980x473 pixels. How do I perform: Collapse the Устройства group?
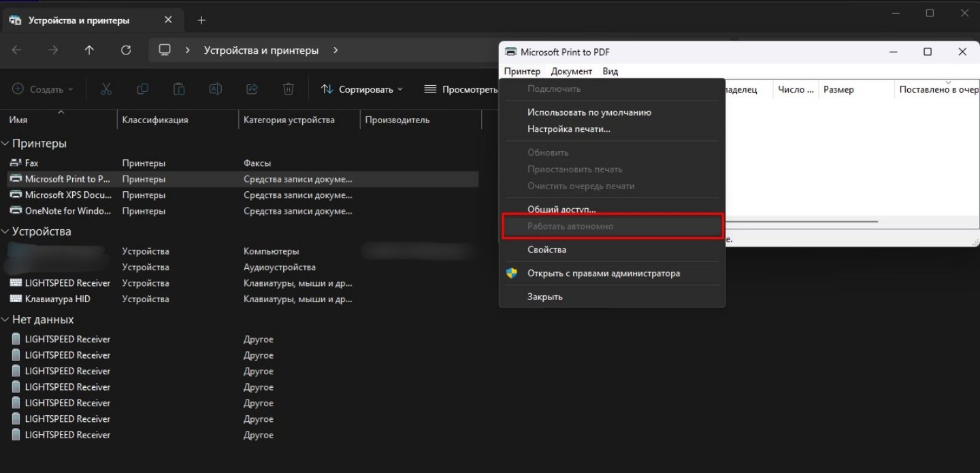(5, 231)
